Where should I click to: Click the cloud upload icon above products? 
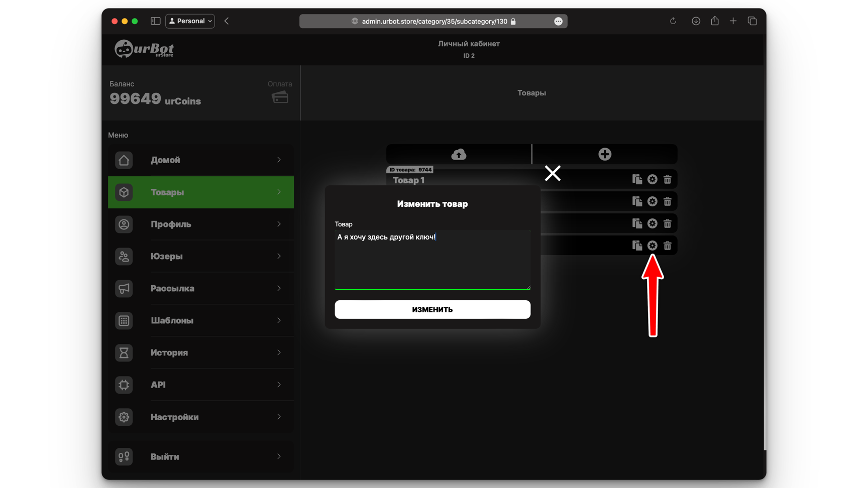[459, 154]
